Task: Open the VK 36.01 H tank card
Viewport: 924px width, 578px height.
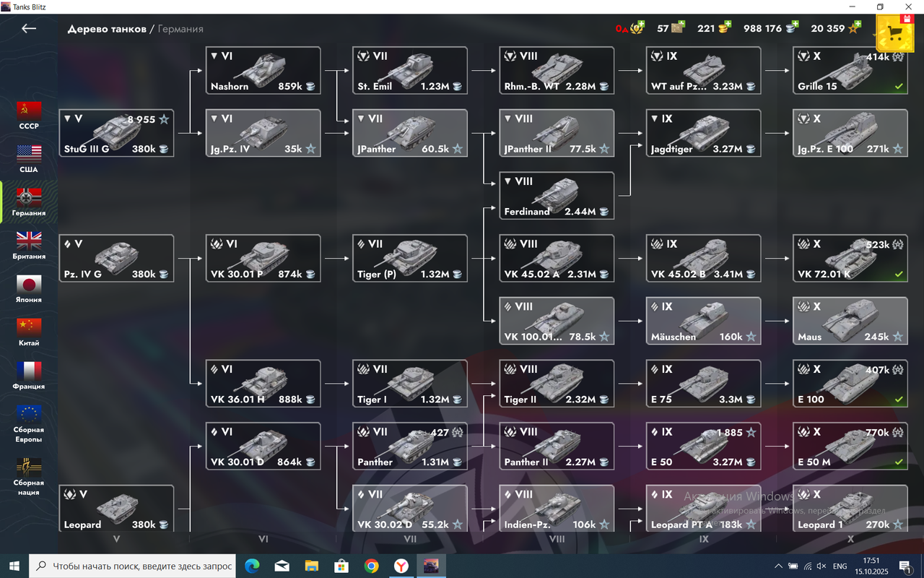Action: coord(263,384)
